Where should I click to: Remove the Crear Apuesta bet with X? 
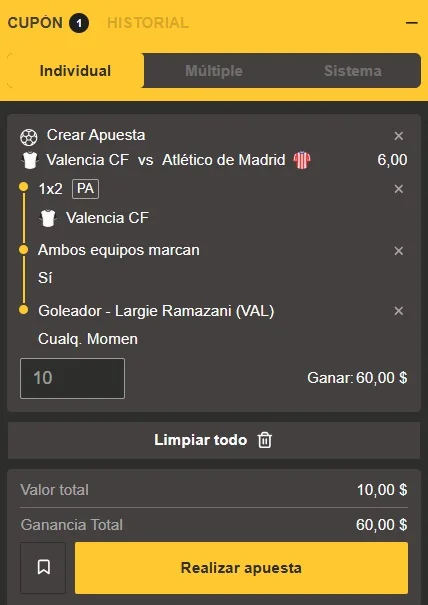pyautogui.click(x=399, y=136)
